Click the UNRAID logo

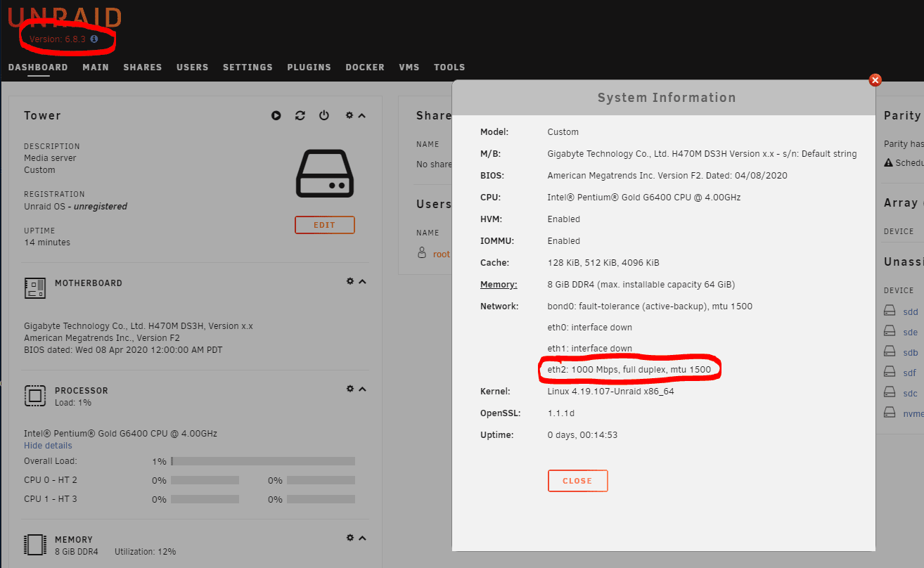[x=65, y=18]
